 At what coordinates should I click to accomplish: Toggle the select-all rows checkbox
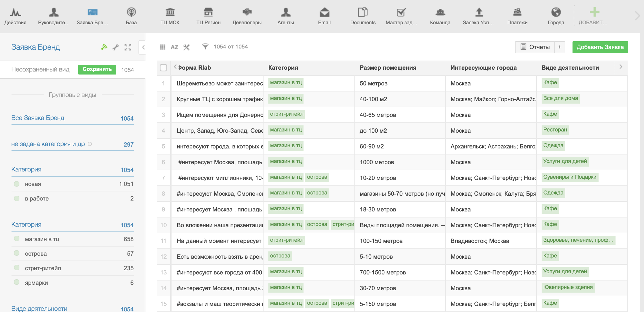click(163, 68)
